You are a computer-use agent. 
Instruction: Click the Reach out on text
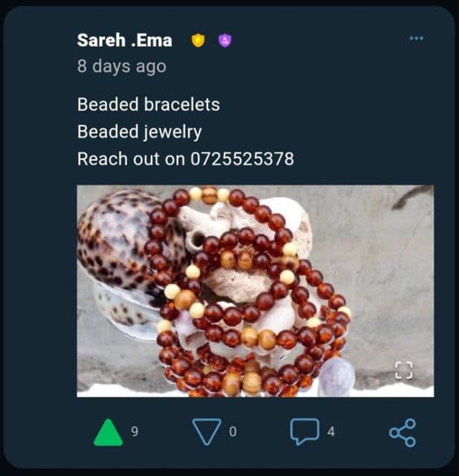click(x=131, y=158)
